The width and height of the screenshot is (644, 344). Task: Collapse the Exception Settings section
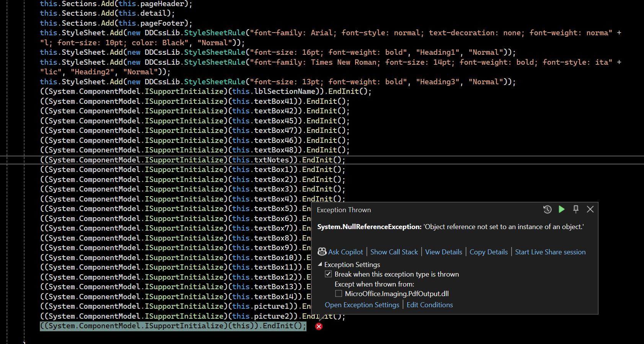pyautogui.click(x=320, y=264)
